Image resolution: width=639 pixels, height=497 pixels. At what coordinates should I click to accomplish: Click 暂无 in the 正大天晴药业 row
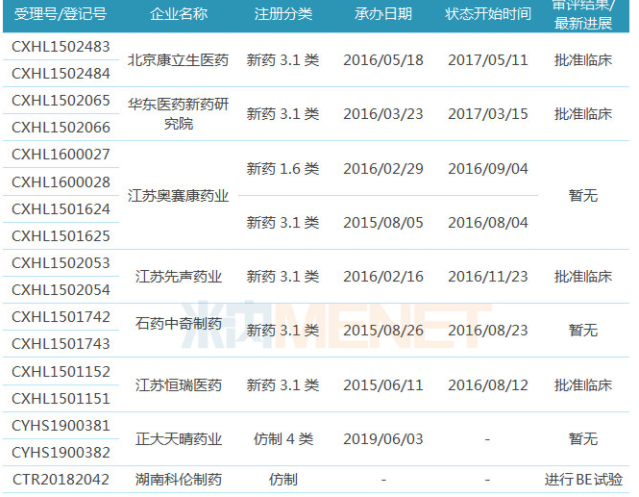(583, 439)
